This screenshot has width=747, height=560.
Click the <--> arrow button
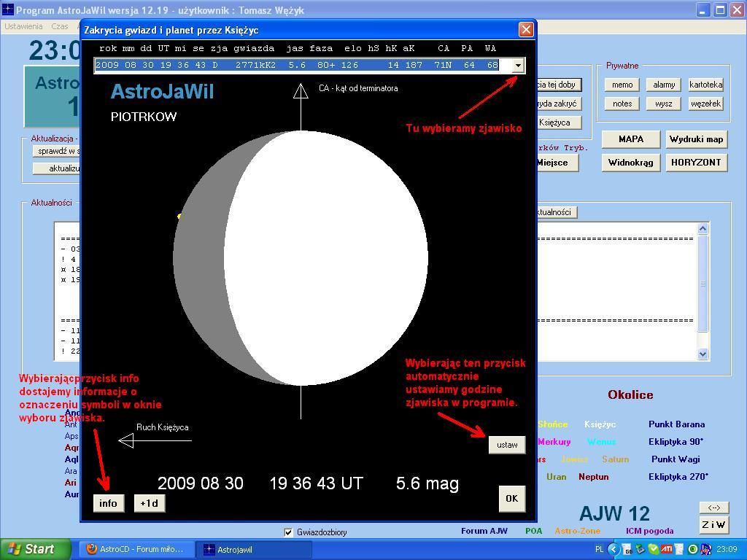click(x=713, y=507)
